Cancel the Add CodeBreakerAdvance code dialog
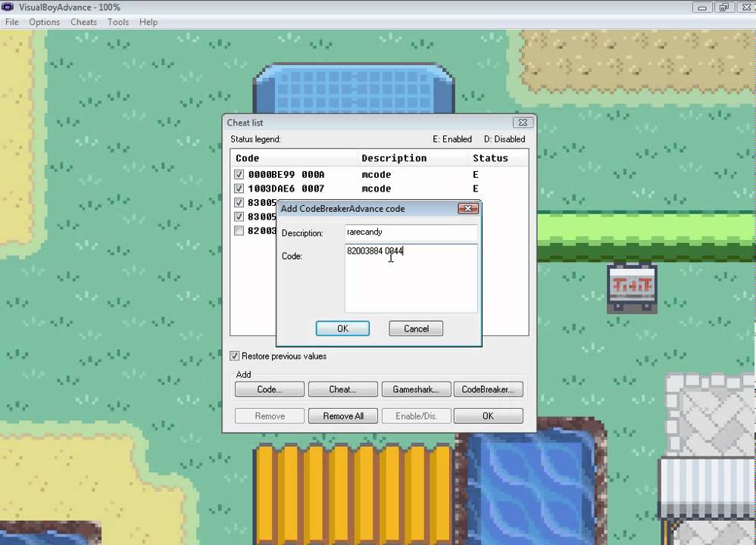This screenshot has height=545, width=756. [416, 329]
